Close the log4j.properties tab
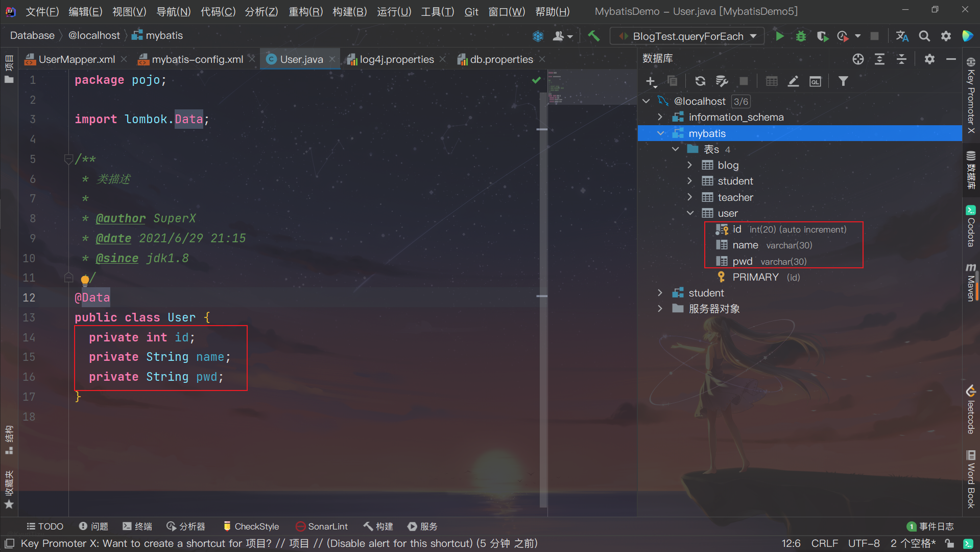 pos(442,59)
